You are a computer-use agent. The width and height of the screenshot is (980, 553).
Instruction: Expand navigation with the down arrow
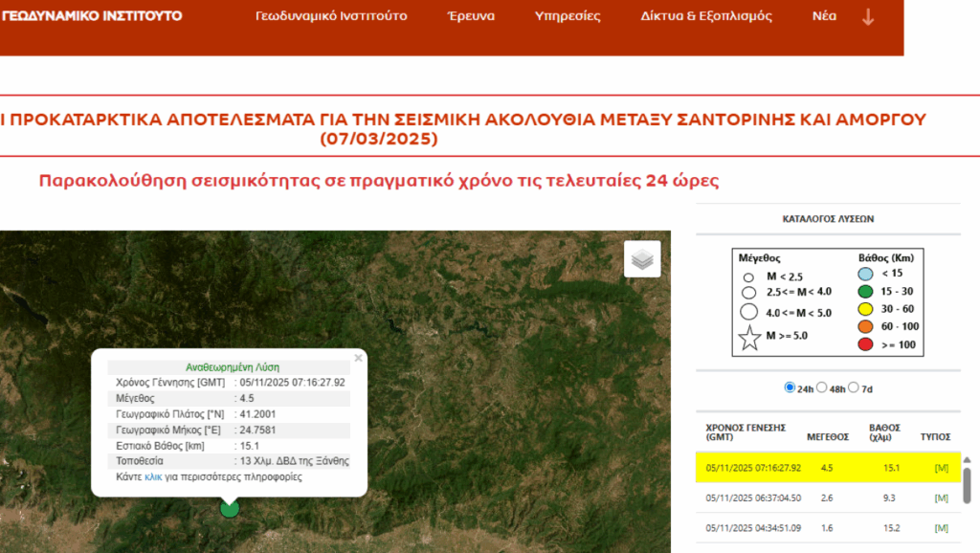coord(868,17)
